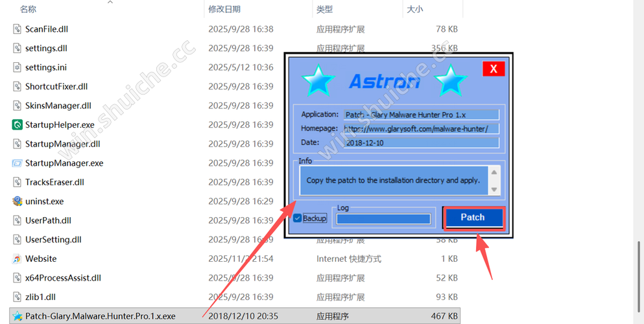Screen dimensions: 644x324
Task: Select the uninst.exe installer icon
Action: click(18, 201)
